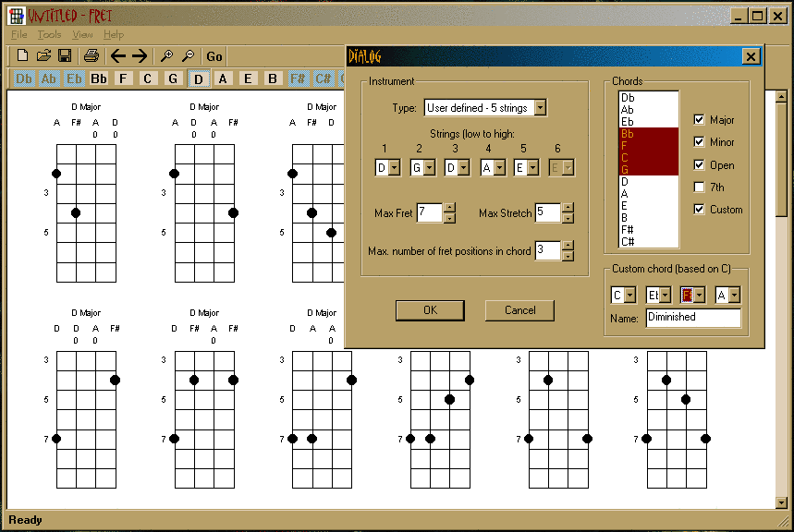Open the string 2 note dropdown

(x=429, y=167)
